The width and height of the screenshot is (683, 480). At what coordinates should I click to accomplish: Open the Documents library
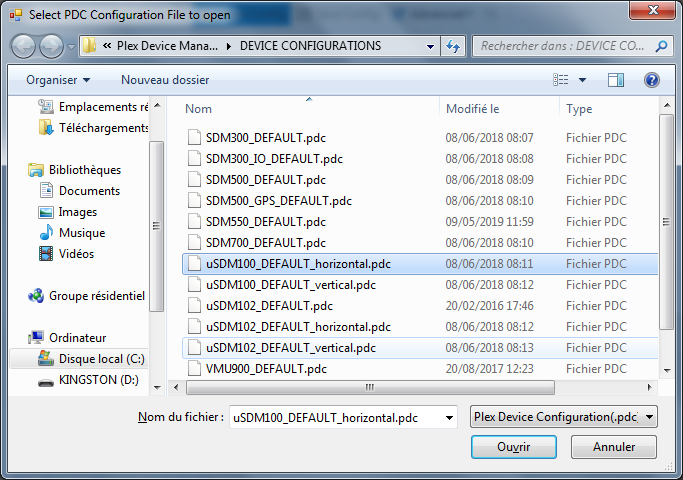click(x=79, y=190)
